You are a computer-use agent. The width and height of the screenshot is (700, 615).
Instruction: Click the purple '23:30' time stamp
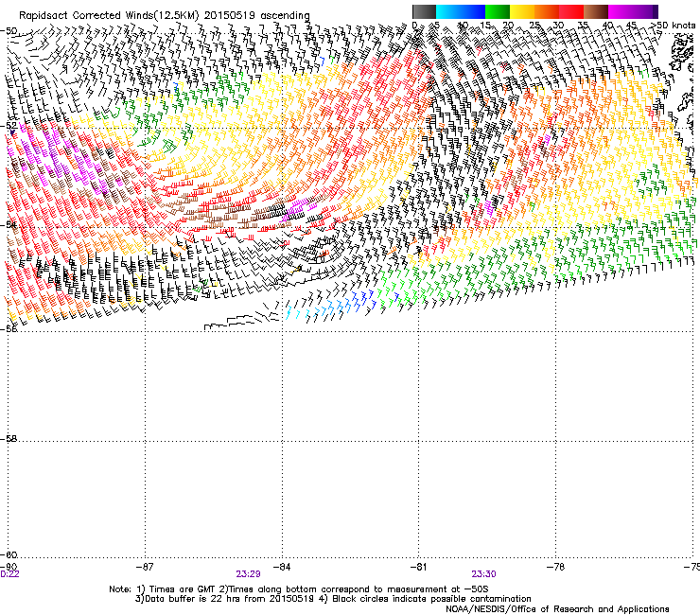point(483,574)
